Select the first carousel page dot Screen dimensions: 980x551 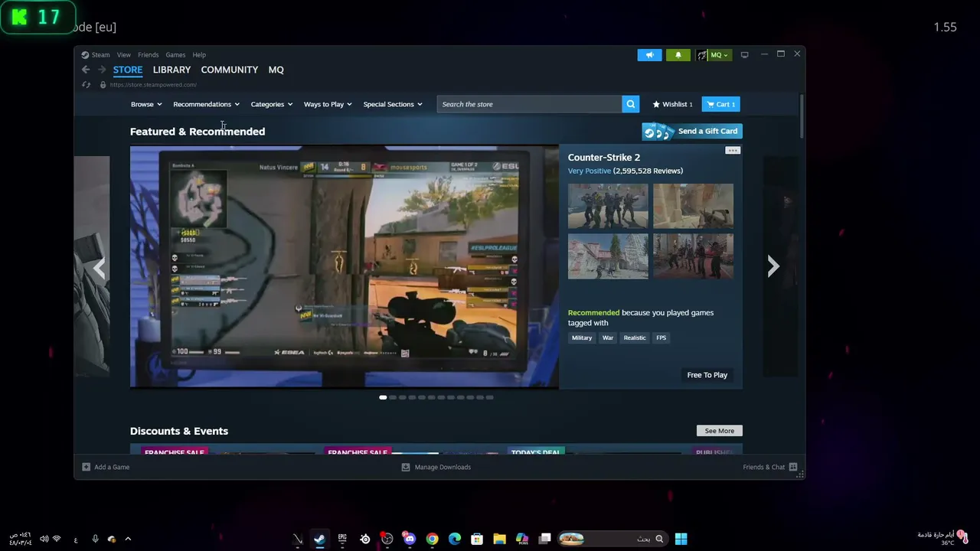(x=383, y=397)
